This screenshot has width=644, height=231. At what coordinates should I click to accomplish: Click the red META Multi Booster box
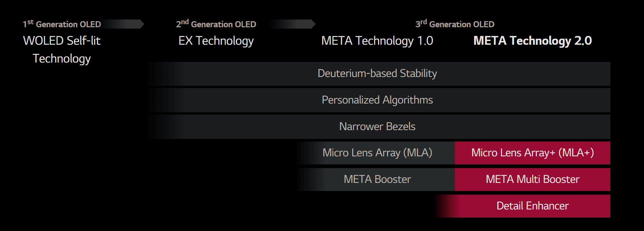(533, 180)
